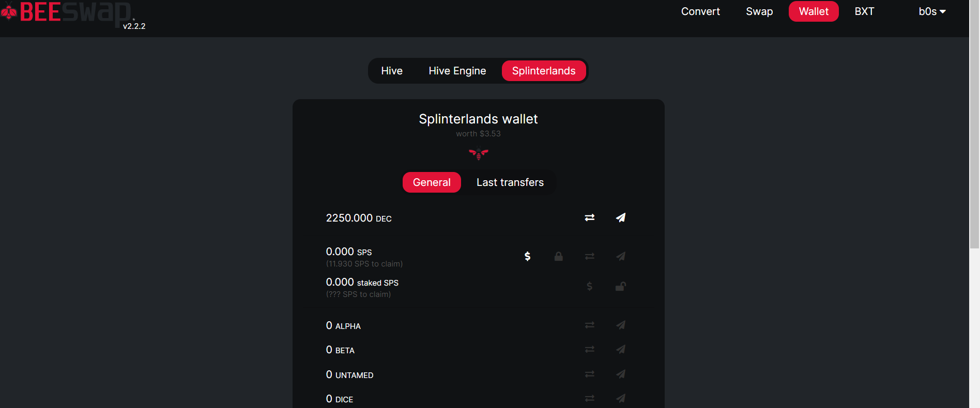Click the UNTAMED swap arrows icon
The width and height of the screenshot is (980, 408).
pyautogui.click(x=590, y=374)
